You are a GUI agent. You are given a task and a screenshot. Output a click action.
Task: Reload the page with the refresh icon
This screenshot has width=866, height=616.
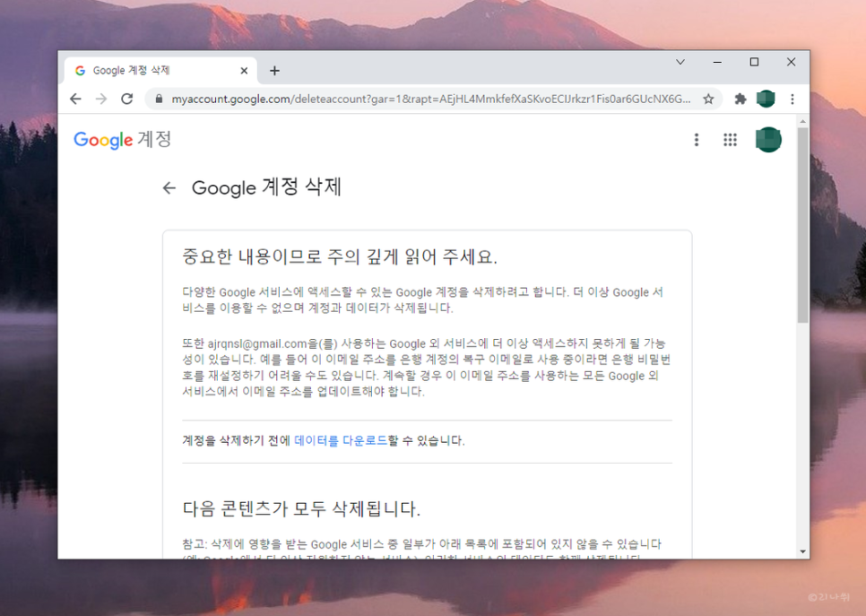pyautogui.click(x=126, y=100)
